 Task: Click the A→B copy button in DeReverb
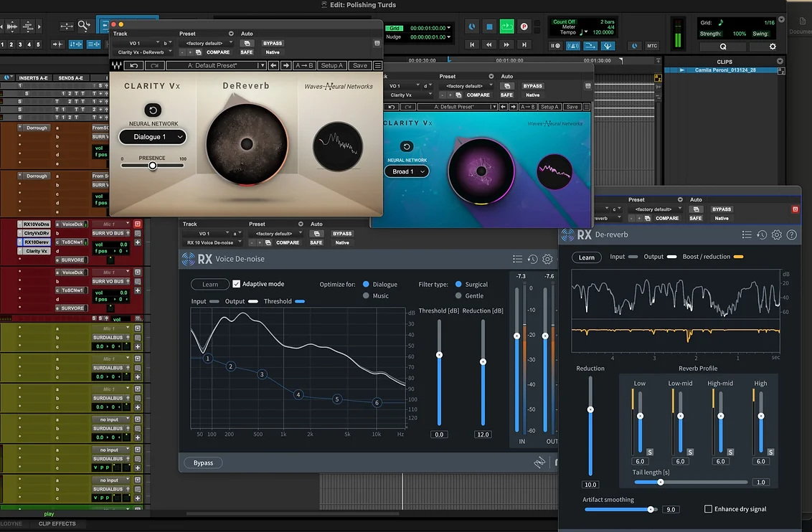[x=304, y=66]
